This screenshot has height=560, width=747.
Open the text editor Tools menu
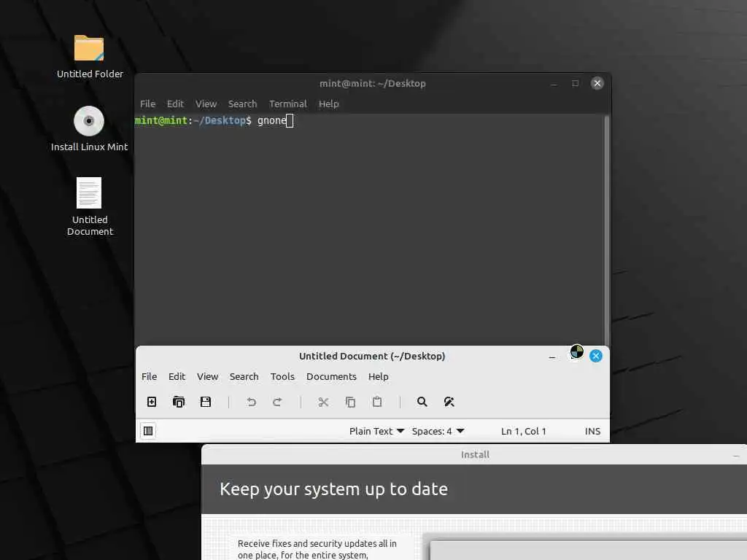click(282, 377)
